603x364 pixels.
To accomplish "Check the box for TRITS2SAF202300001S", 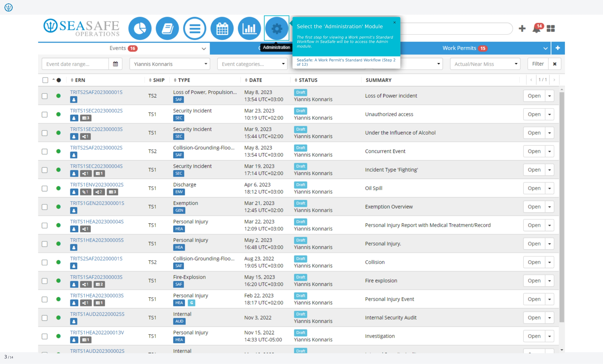I will (44, 96).
